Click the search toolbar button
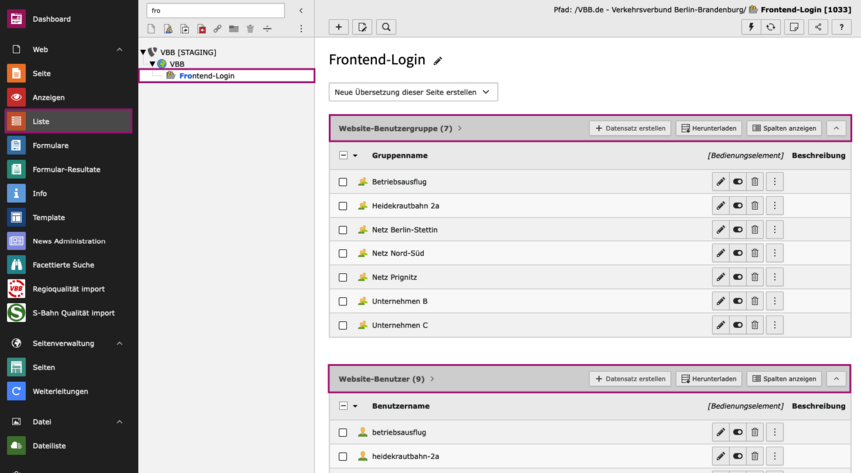The width and height of the screenshot is (861, 473). (x=386, y=27)
